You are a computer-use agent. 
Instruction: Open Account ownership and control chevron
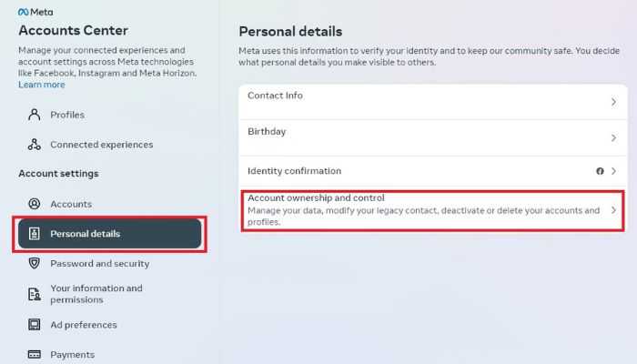(x=613, y=210)
